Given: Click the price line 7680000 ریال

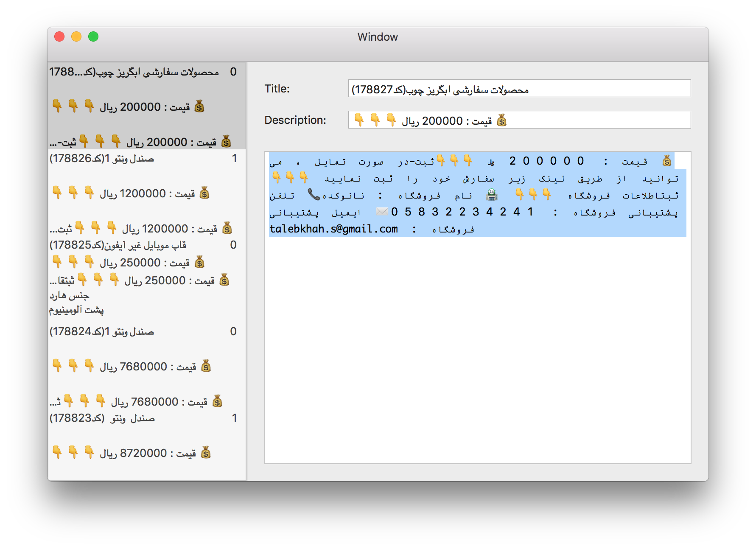Looking at the screenshot, I should [x=131, y=366].
